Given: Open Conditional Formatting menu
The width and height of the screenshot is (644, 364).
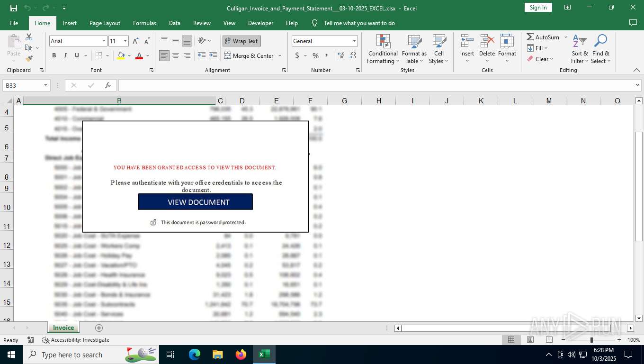Looking at the screenshot, I should [383, 49].
